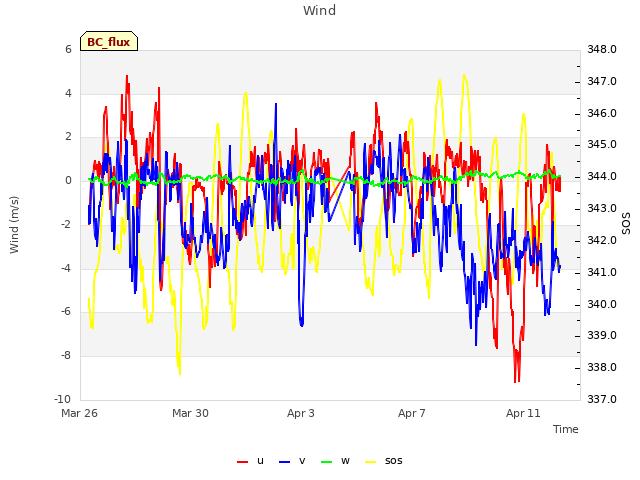640x480 pixels.
Task: Click the blue v legend swatch
Action: click(284, 462)
